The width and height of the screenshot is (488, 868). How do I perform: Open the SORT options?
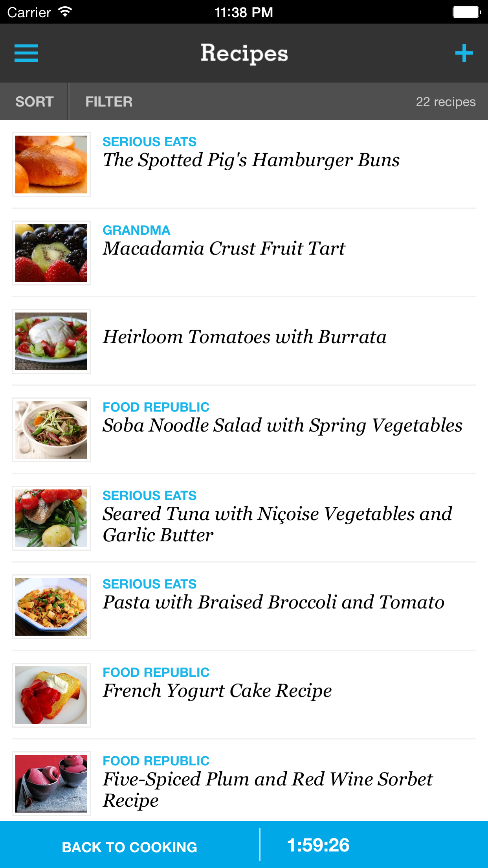point(34,101)
